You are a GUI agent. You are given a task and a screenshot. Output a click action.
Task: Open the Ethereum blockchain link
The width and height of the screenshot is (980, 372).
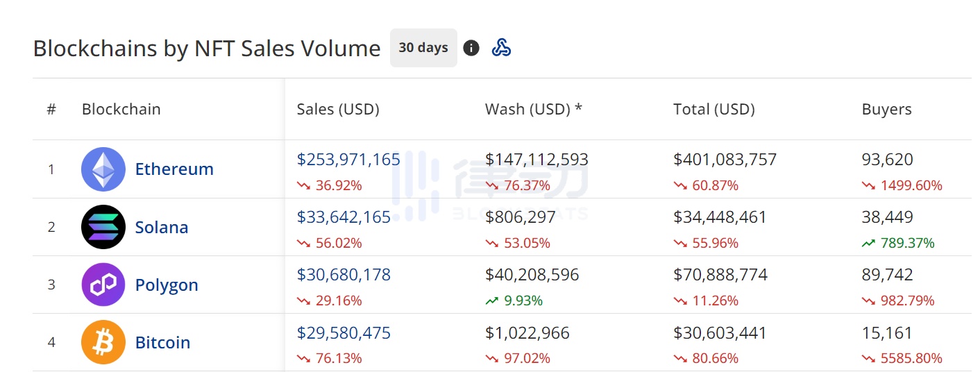click(174, 169)
